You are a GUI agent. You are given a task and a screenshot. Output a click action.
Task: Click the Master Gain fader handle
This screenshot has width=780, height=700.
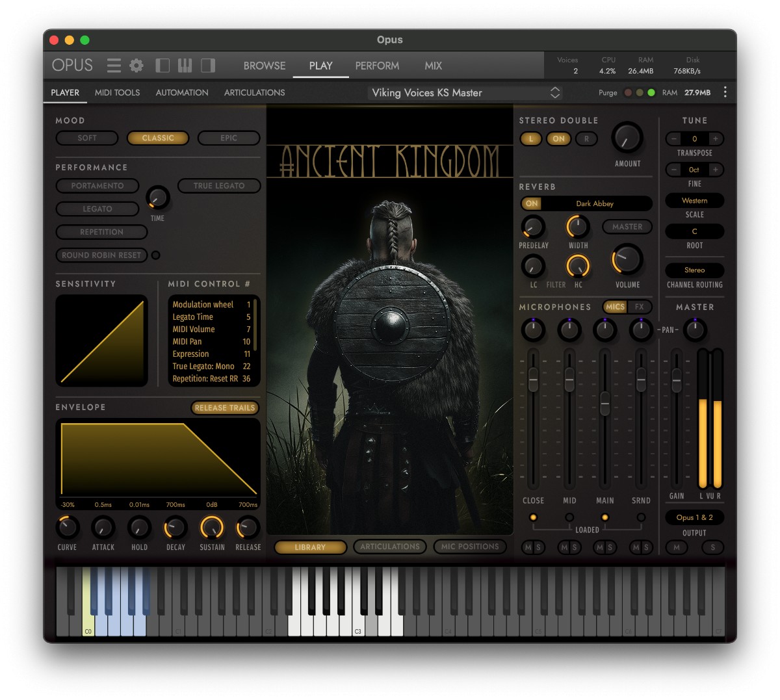click(x=677, y=380)
